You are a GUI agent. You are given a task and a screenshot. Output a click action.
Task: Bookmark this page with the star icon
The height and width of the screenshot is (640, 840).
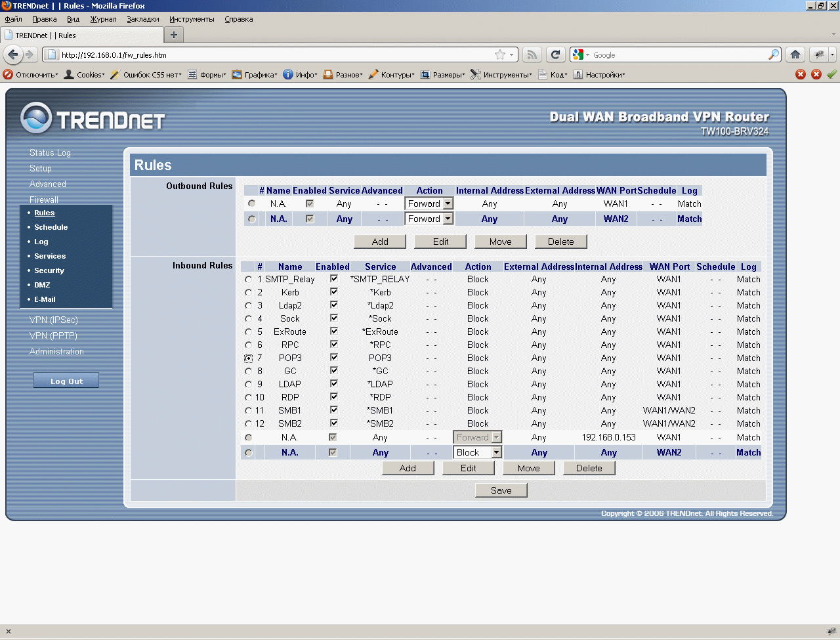[x=500, y=54]
